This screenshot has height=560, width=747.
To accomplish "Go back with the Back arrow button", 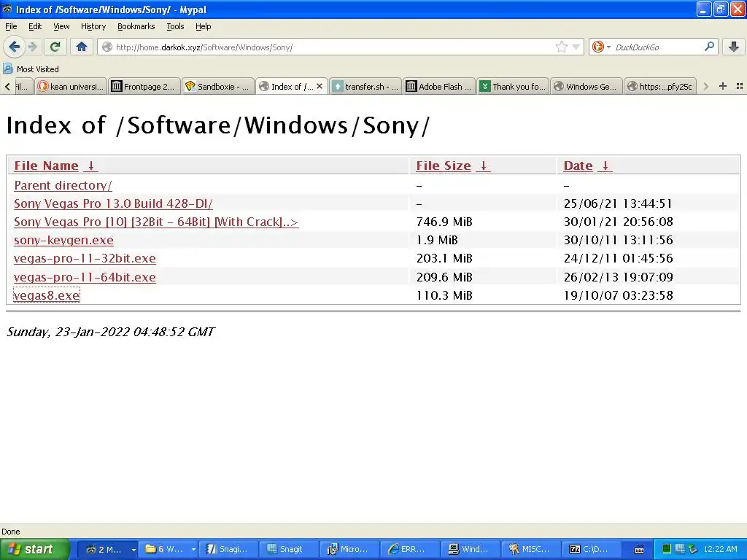I will [14, 47].
